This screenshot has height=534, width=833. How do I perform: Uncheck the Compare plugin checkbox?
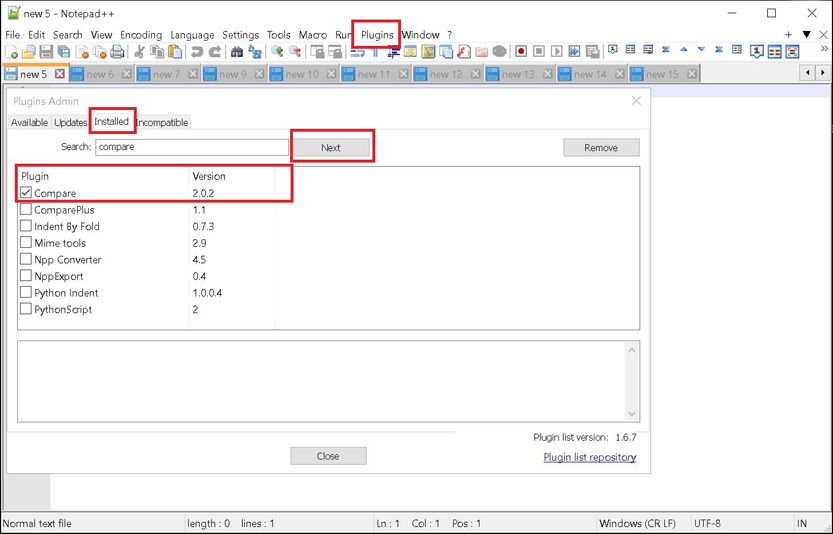click(26, 192)
